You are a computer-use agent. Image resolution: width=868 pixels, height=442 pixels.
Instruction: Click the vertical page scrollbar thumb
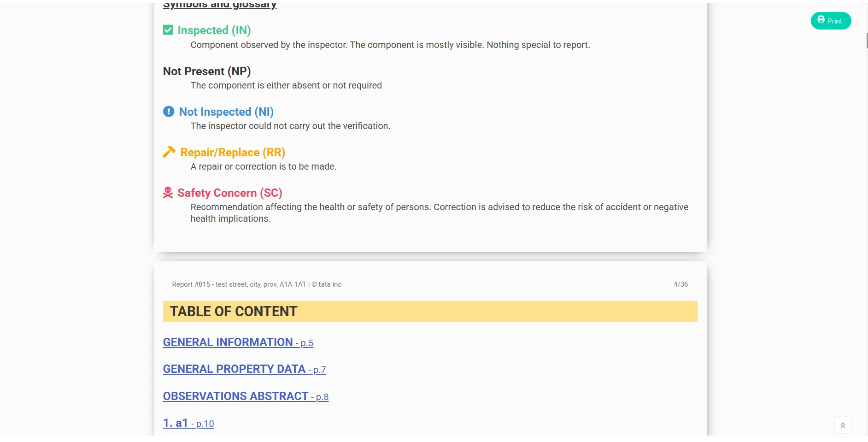coord(867,41)
